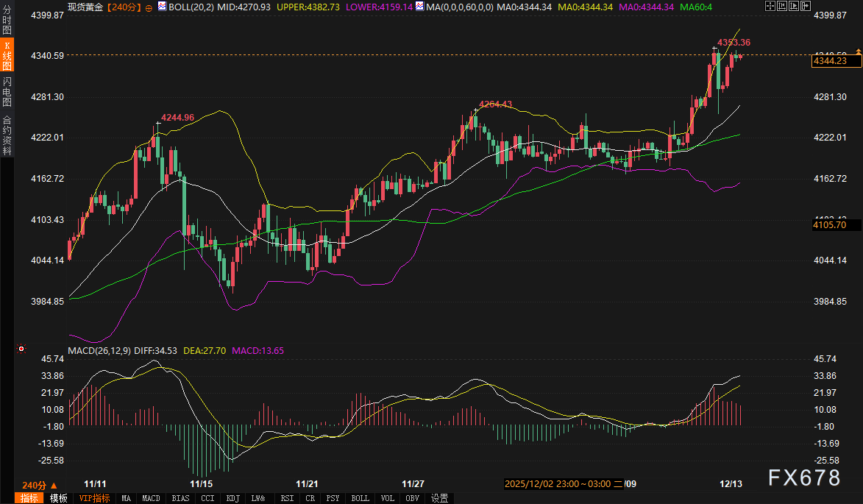This screenshot has height=504, width=863.
Task: Open the VIP指标 tab
Action: pyautogui.click(x=94, y=498)
